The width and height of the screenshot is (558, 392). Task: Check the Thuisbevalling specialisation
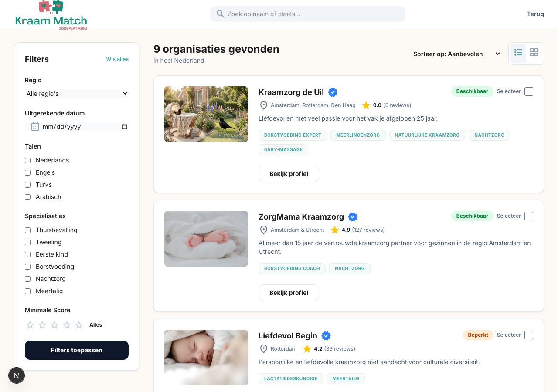click(x=28, y=230)
